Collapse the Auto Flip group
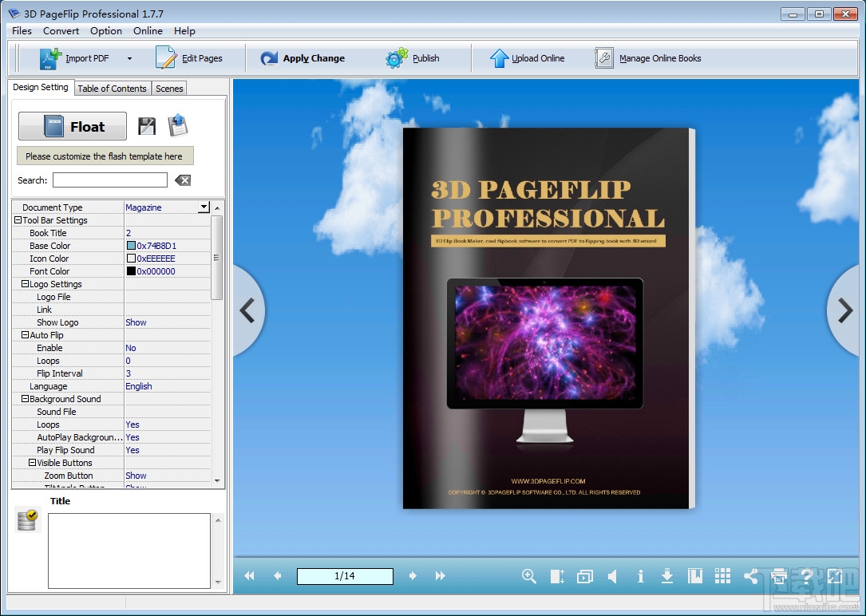Screen dimensions: 866x616 pyautogui.click(x=25, y=334)
